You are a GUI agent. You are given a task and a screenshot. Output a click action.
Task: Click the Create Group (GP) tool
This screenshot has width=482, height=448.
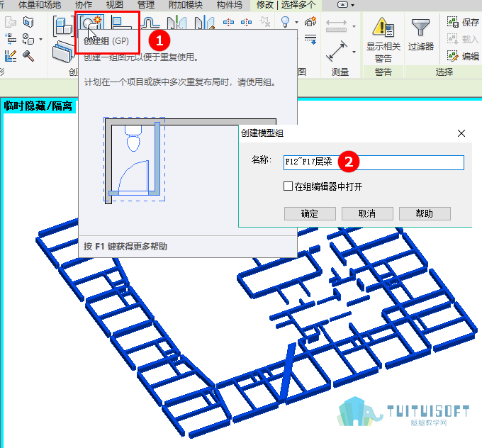pyautogui.click(x=91, y=23)
